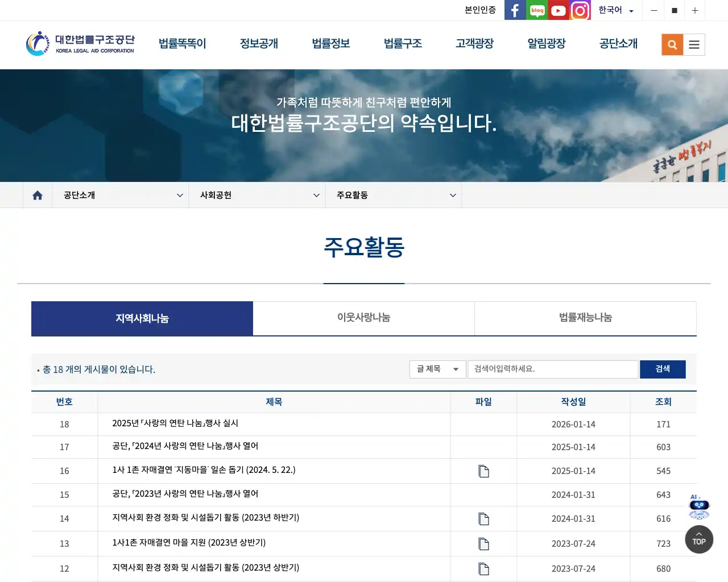Click the 총 18 개의 게시물 count text

click(x=99, y=369)
